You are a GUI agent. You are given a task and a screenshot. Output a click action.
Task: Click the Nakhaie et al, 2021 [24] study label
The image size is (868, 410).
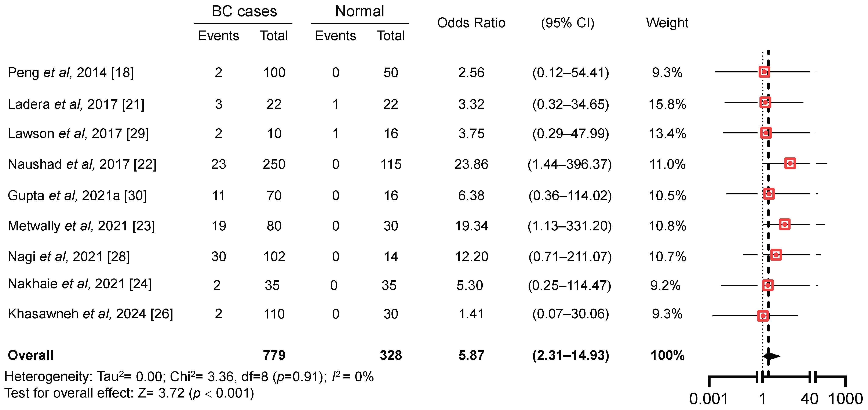click(80, 284)
